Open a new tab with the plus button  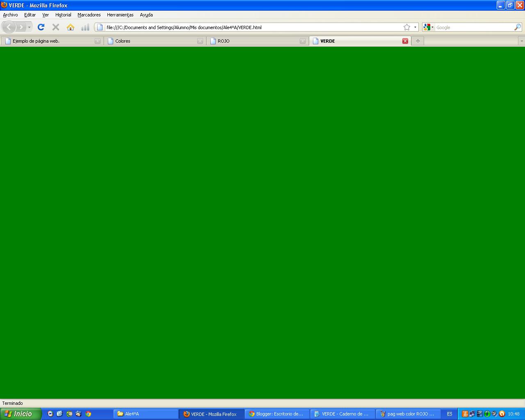pos(417,41)
